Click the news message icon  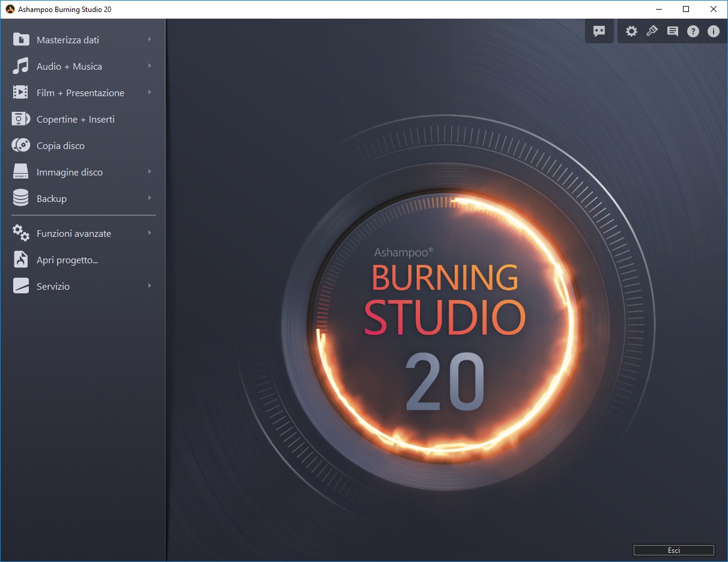point(673,31)
